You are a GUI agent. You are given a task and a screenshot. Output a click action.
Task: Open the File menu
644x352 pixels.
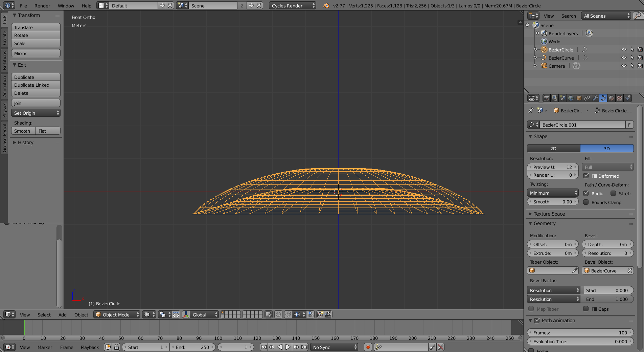click(23, 5)
